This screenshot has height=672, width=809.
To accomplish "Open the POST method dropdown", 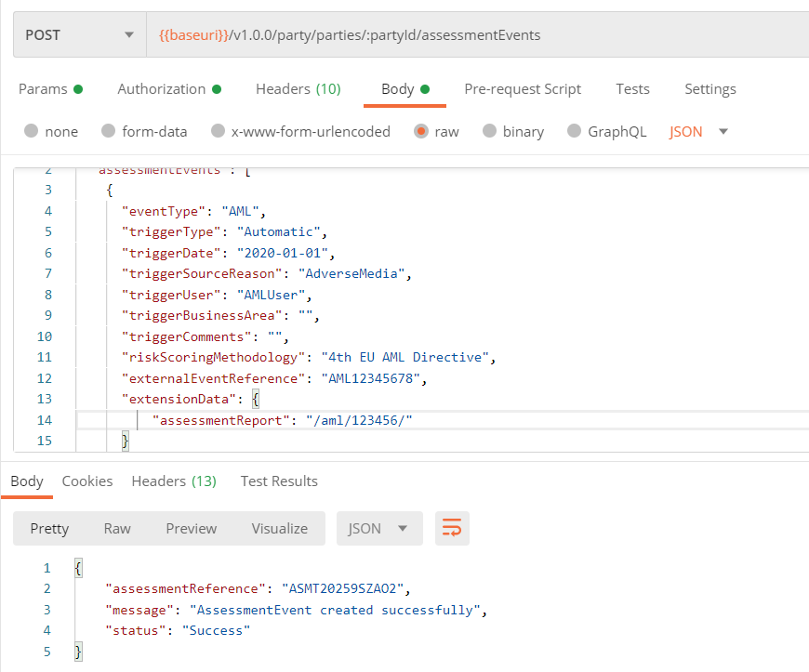I will tap(79, 35).
